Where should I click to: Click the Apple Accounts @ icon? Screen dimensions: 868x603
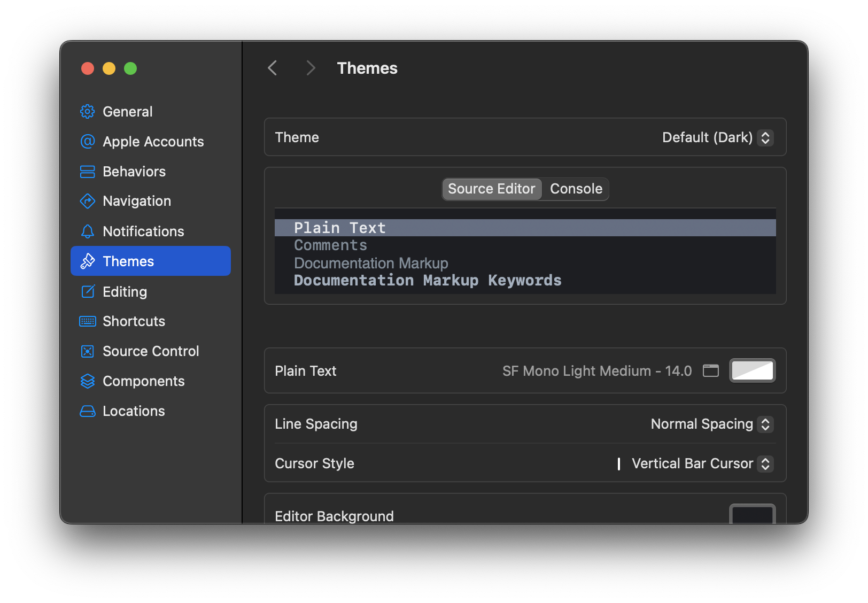coord(88,142)
